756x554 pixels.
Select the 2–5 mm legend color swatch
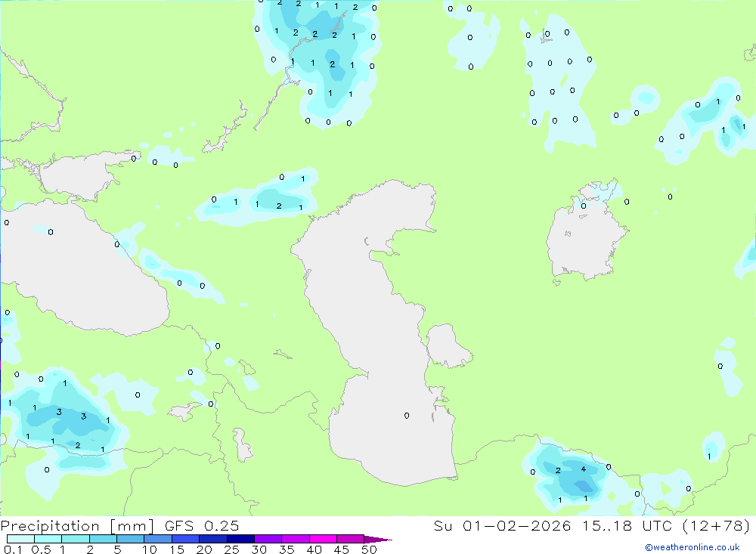coord(103,539)
